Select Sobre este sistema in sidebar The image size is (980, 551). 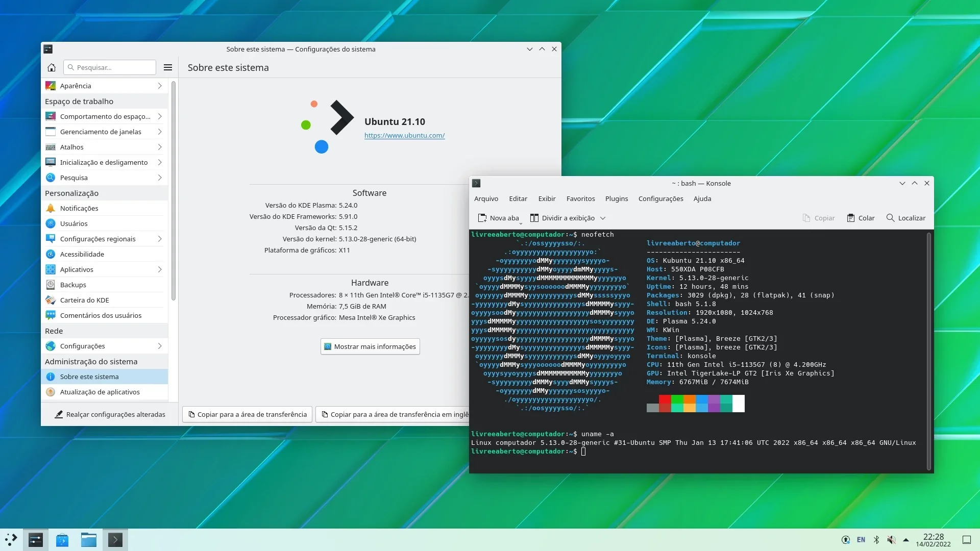click(x=104, y=377)
